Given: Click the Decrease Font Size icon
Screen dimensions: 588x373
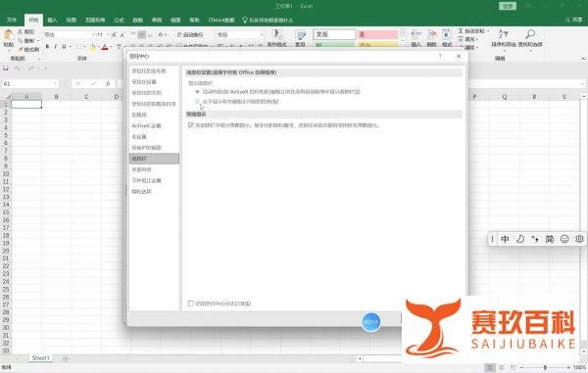Looking at the screenshot, I should coord(122,35).
